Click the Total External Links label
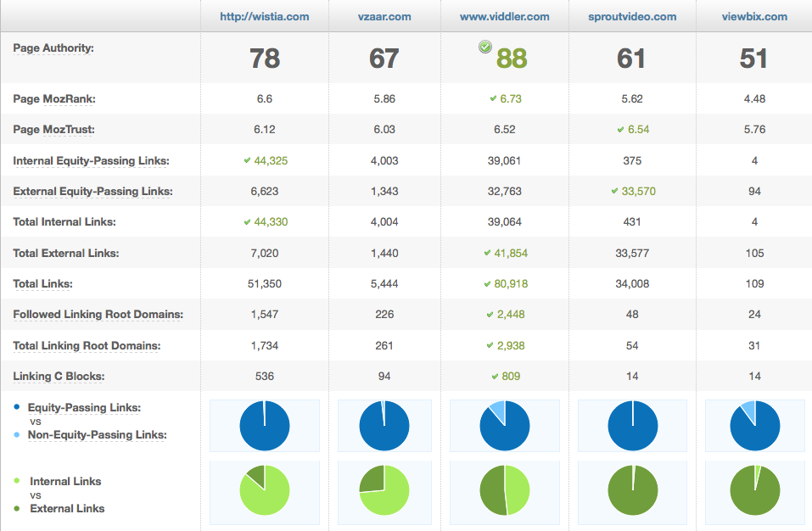The height and width of the screenshot is (531, 812). [x=66, y=253]
